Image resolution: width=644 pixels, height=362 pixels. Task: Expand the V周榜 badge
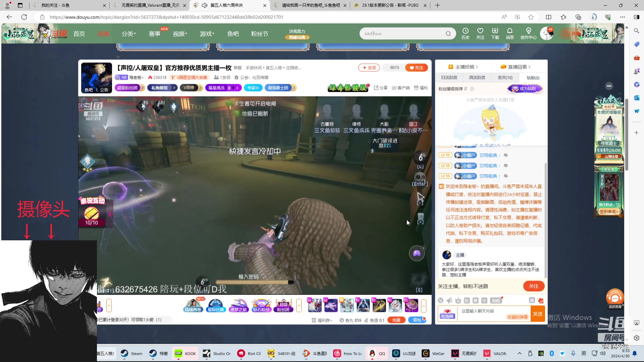(191, 88)
